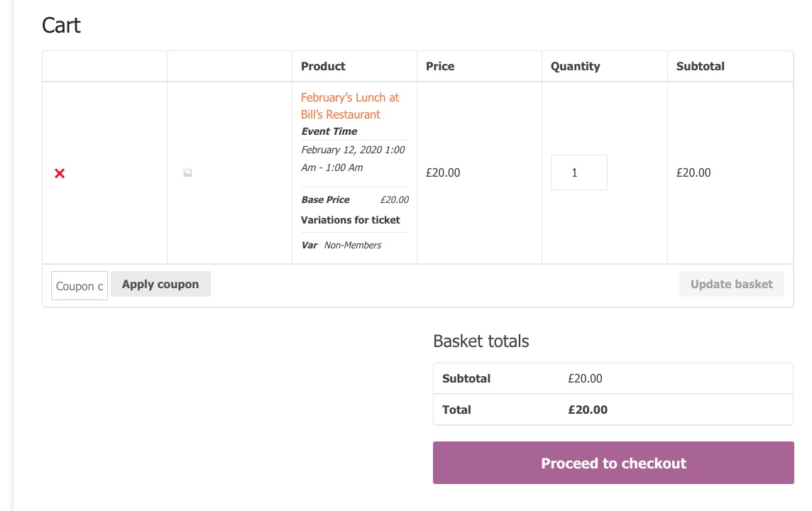Open February's Lunch at Bill's Restaurant link
This screenshot has height=511, width=812.
point(349,106)
